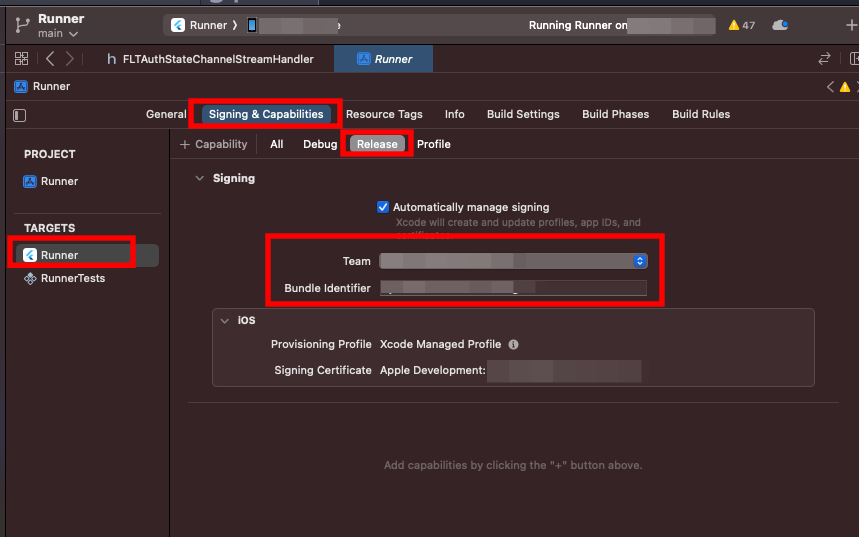Click the Runner project breadcrumb
859x537 pixels.
(42, 87)
